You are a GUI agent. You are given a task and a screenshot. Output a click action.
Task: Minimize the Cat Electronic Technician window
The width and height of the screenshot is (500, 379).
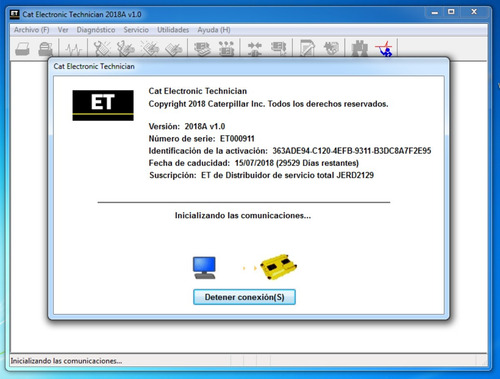tap(435, 12)
